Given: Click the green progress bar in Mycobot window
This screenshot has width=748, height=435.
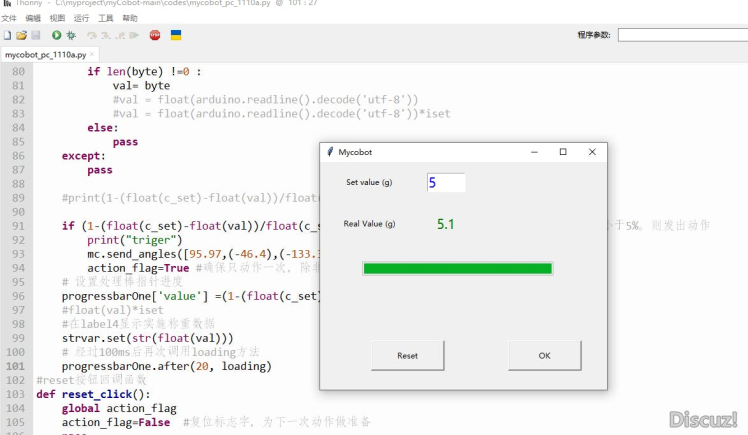Looking at the screenshot, I should tap(457, 269).
